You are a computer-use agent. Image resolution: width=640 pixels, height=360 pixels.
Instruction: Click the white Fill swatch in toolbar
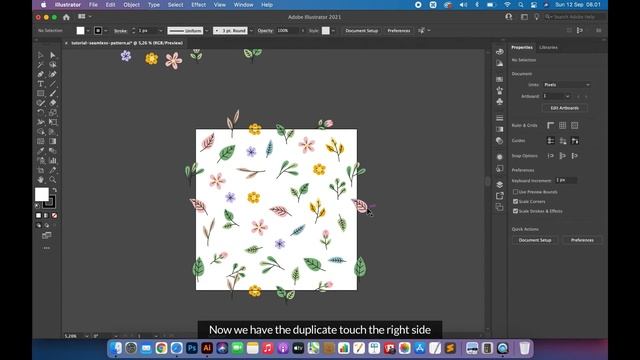(41, 194)
